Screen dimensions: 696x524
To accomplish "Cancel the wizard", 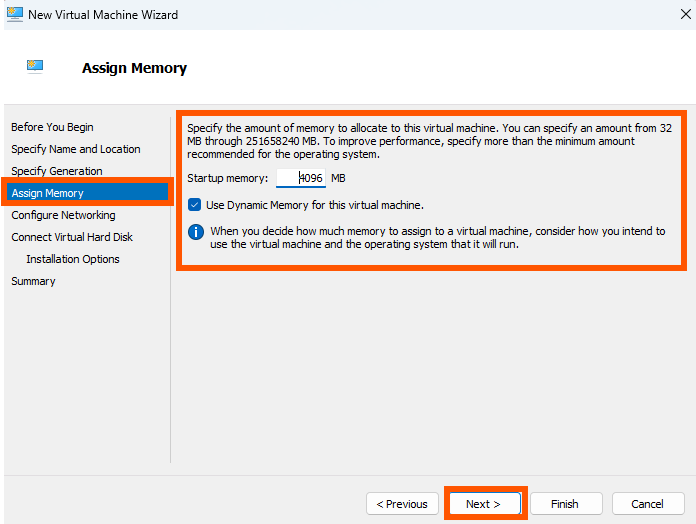I will (x=648, y=504).
